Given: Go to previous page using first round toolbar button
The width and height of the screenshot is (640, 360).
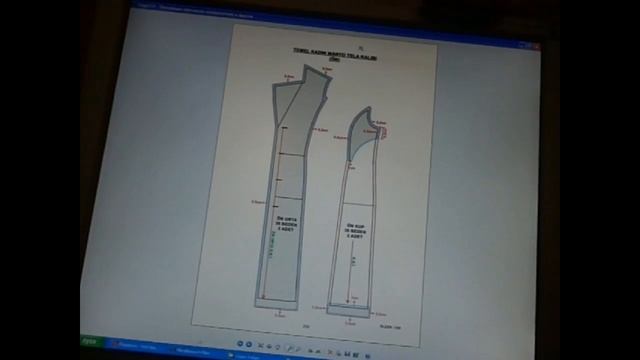Looking at the screenshot, I should tap(240, 344).
